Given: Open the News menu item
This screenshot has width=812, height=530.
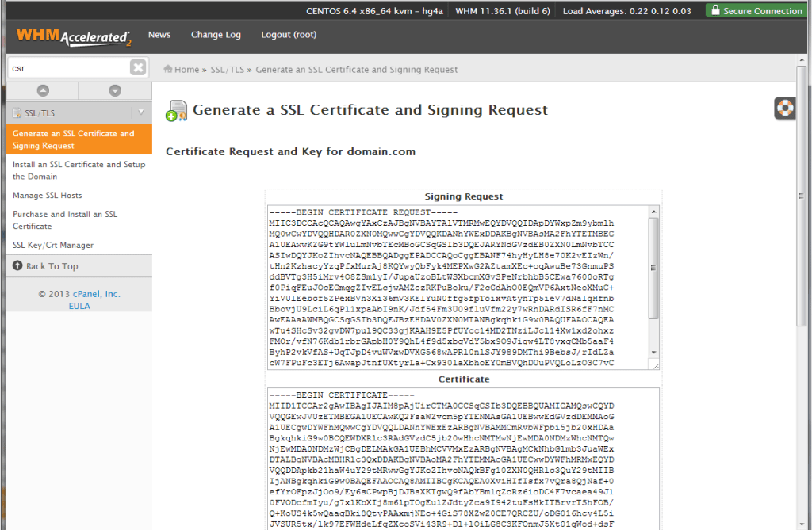Looking at the screenshot, I should 159,35.
